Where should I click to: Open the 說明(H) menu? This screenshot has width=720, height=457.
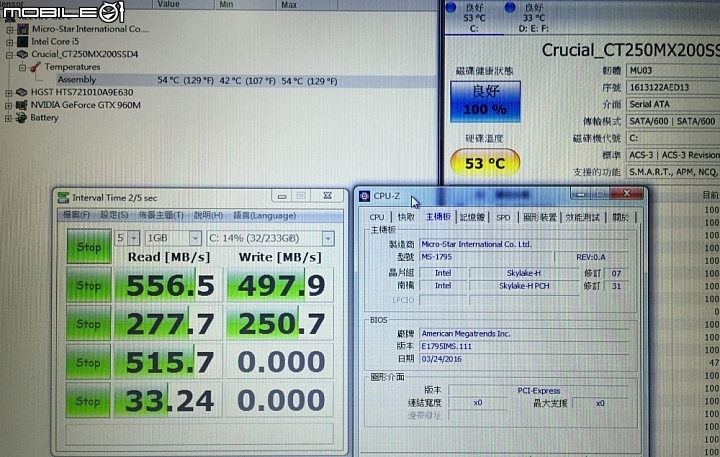(x=208, y=215)
